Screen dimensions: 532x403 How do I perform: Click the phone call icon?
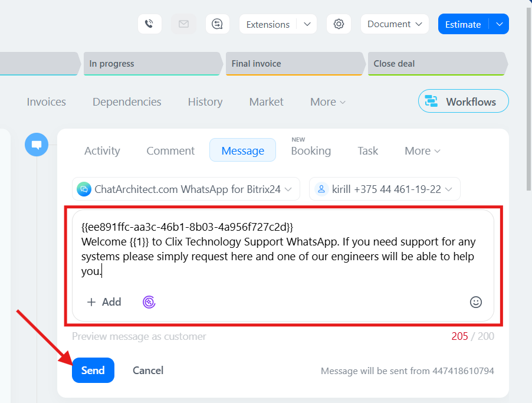pos(149,24)
